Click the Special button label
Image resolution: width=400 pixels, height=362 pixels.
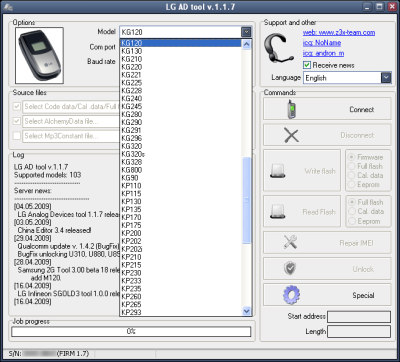363,295
